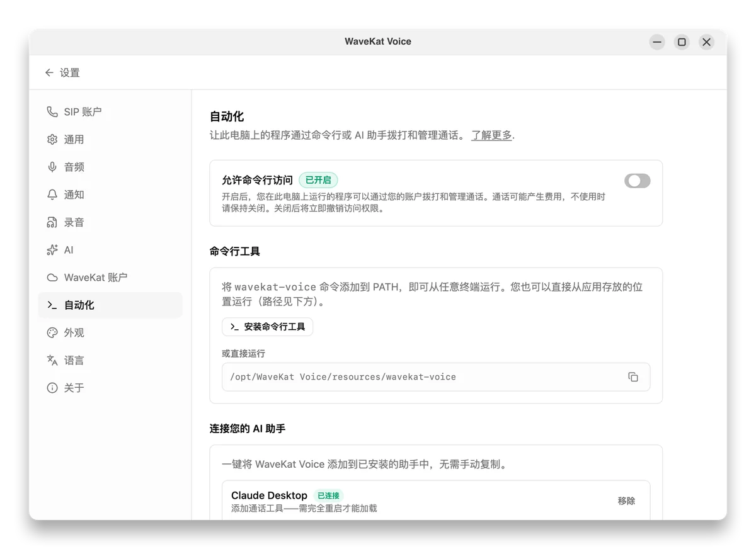Click the 允许命令行访问 label
The image size is (756, 549).
click(x=257, y=180)
